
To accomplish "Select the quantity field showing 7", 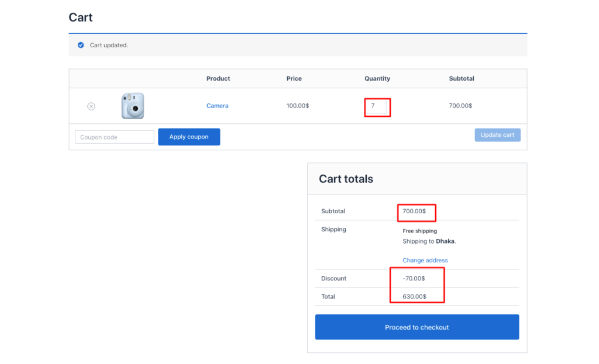I will (x=377, y=106).
